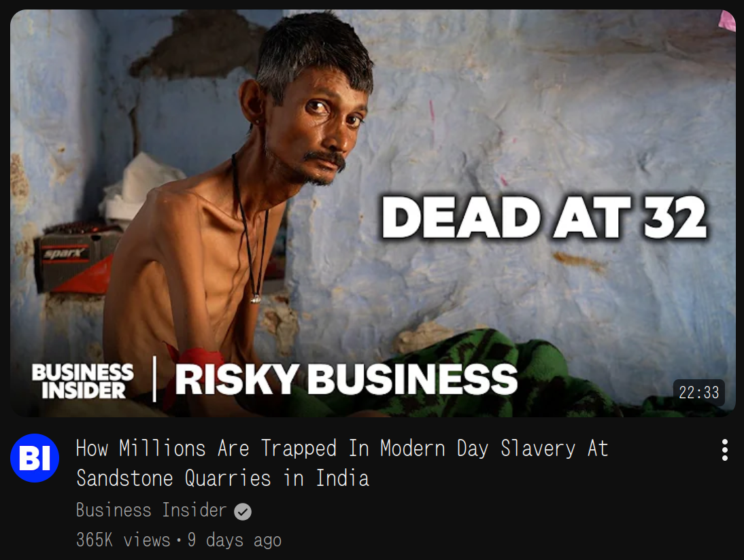Open the three-dot video options menu
The image size is (744, 560).
click(724, 450)
